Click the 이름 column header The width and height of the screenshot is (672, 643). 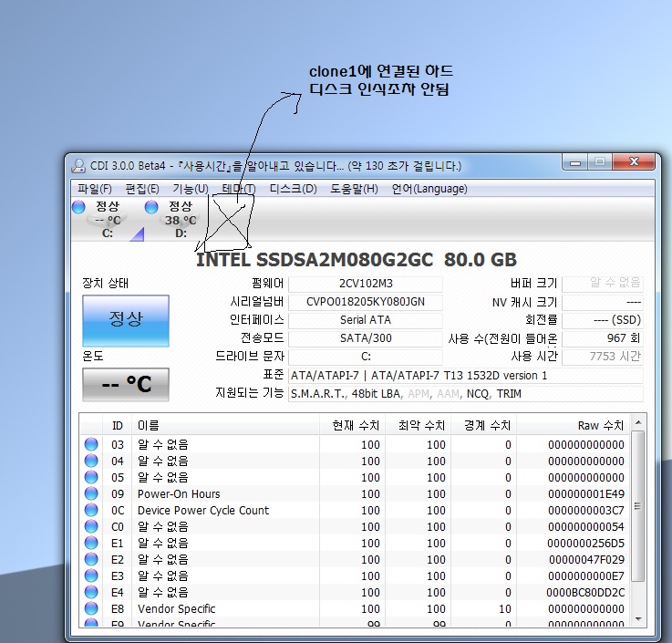coord(225,426)
